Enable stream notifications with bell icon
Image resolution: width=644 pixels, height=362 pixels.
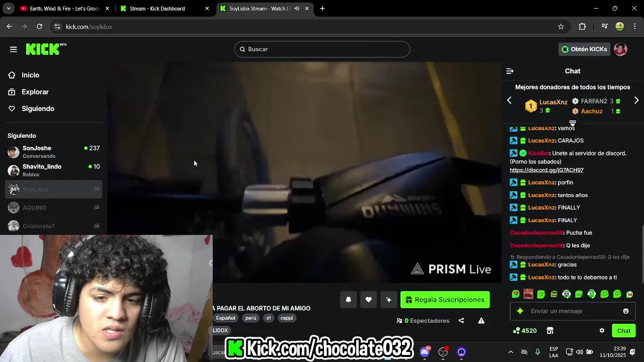pyautogui.click(x=348, y=300)
